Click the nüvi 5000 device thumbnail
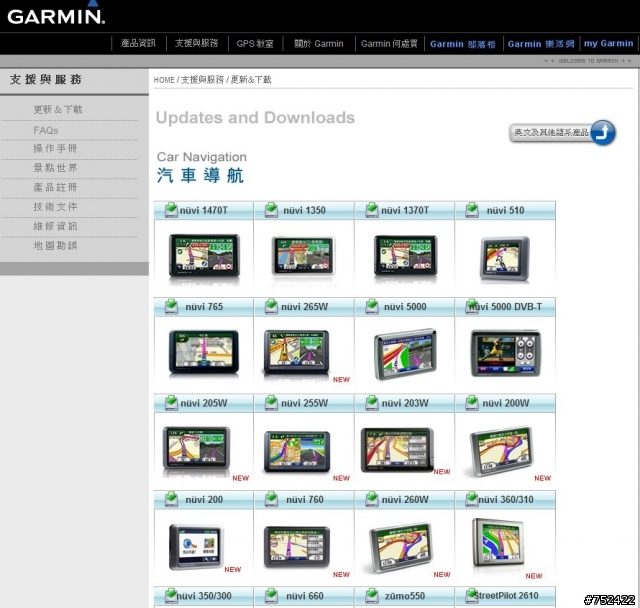 pos(405,354)
